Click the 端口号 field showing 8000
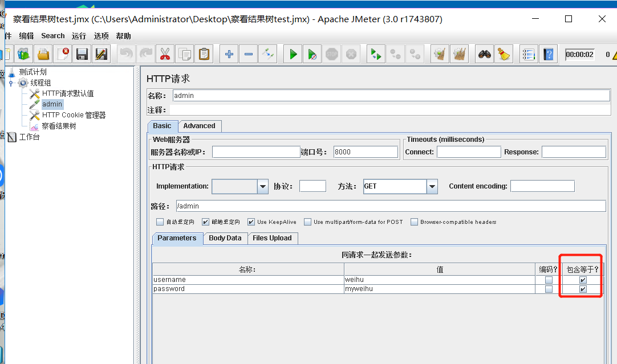This screenshot has height=364, width=617. click(x=366, y=152)
